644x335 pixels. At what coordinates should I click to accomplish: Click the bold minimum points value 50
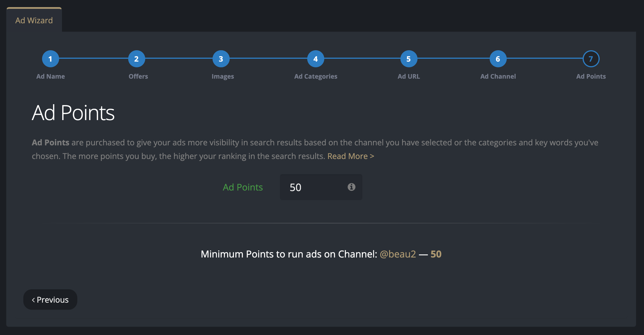pos(436,254)
